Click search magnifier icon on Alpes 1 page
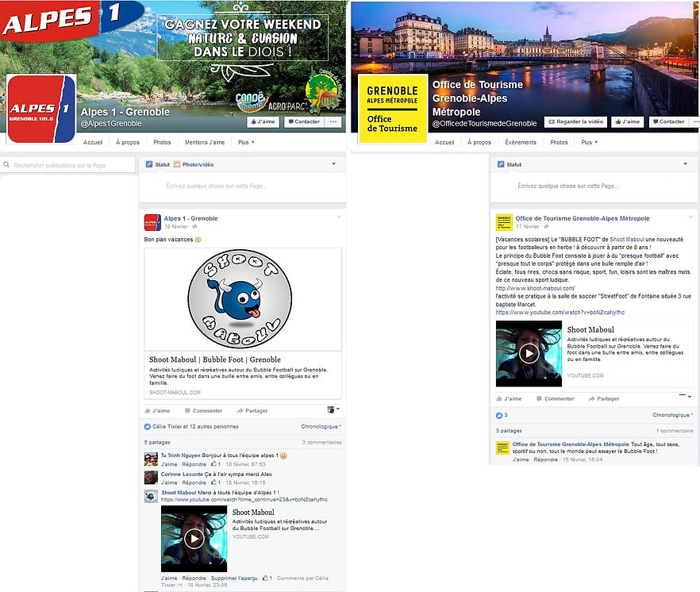 (x=6, y=165)
